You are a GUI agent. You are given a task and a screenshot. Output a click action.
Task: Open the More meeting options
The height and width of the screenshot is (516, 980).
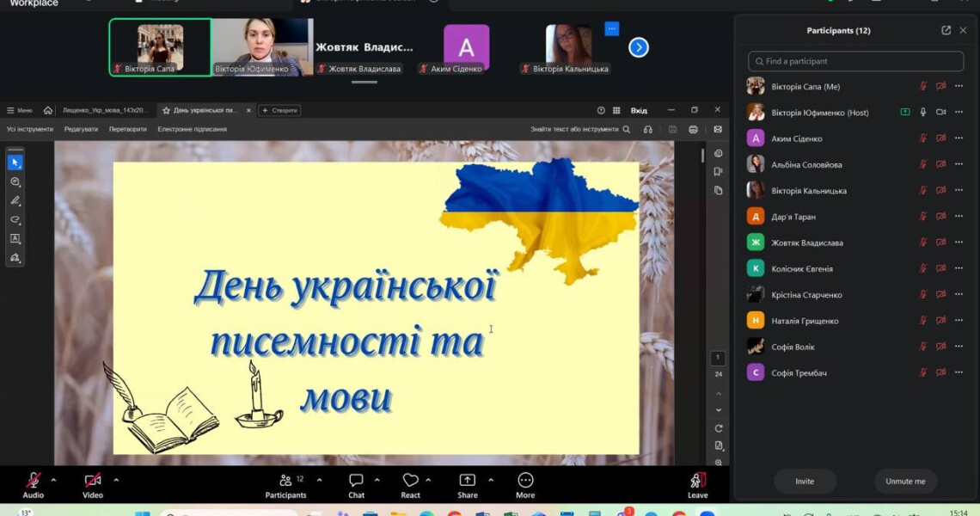(525, 485)
